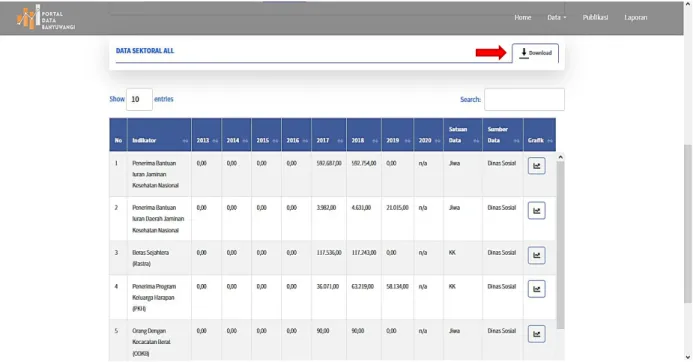
Task: Sort table by 2014 column
Action: tap(236, 135)
